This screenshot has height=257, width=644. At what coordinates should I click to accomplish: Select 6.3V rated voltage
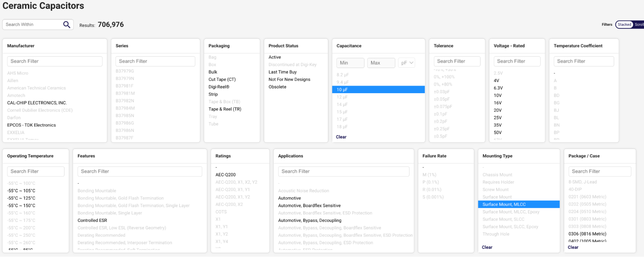coord(498,88)
